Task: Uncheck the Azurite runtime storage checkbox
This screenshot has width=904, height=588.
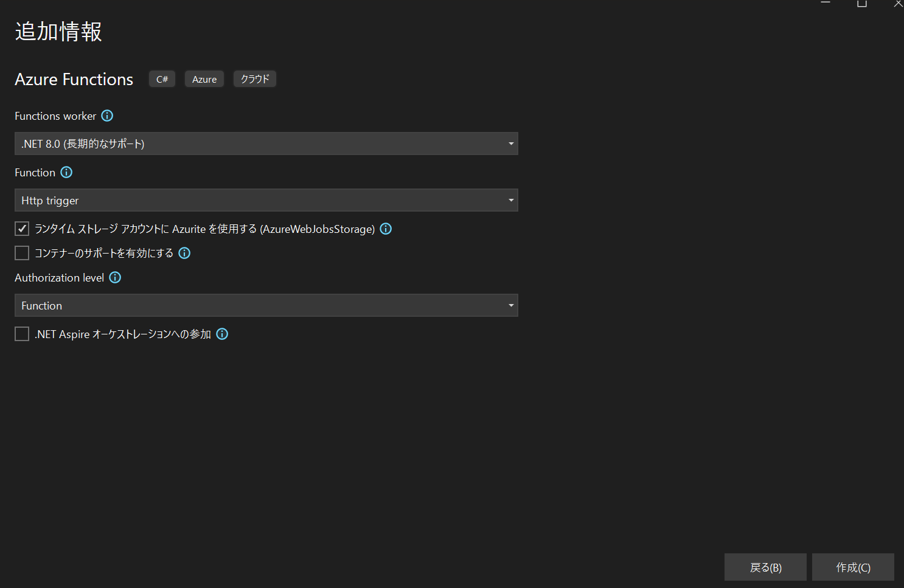Action: [22, 229]
